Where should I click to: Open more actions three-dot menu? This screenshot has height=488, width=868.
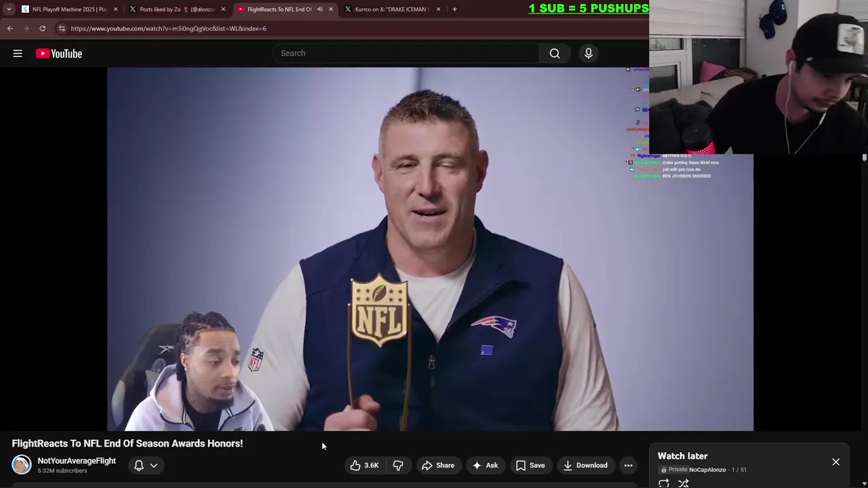(629, 466)
